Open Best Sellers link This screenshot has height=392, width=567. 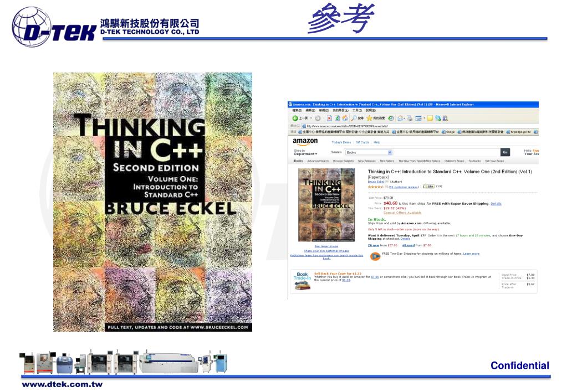click(387, 161)
